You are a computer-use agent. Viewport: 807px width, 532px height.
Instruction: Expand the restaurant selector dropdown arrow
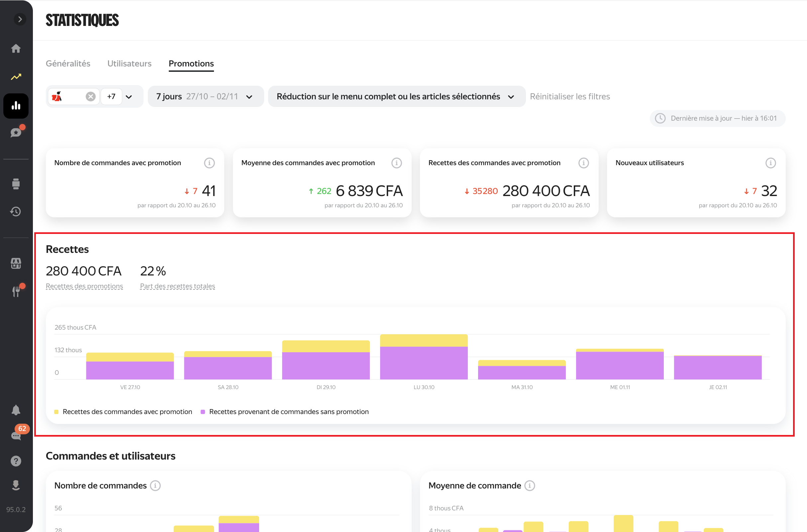coord(129,97)
